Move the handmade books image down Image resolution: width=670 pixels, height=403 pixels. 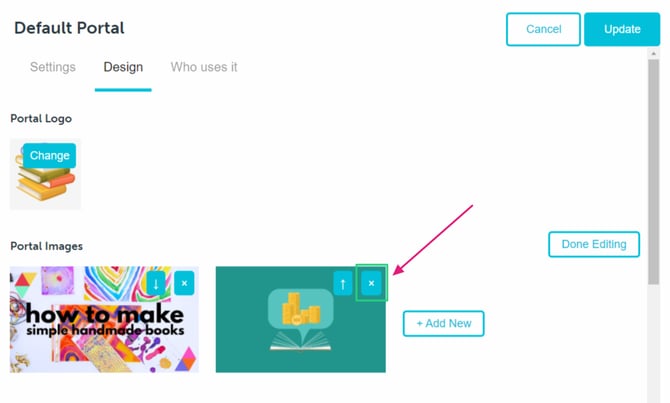coord(156,283)
